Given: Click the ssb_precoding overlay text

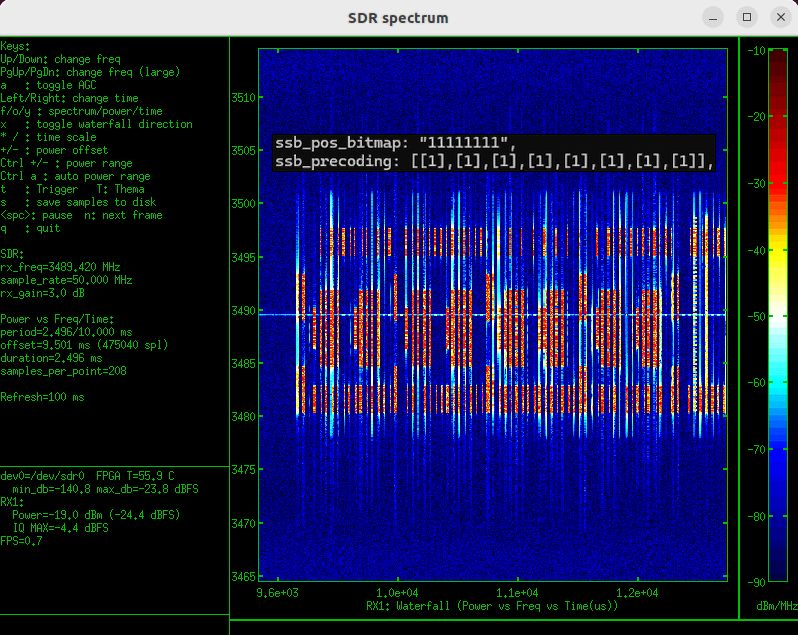Looking at the screenshot, I should [494, 162].
